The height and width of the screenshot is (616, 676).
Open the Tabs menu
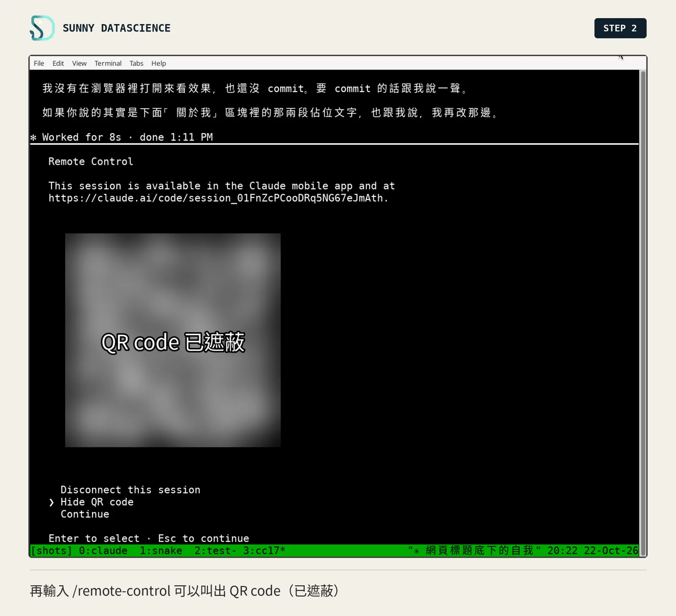coord(136,63)
